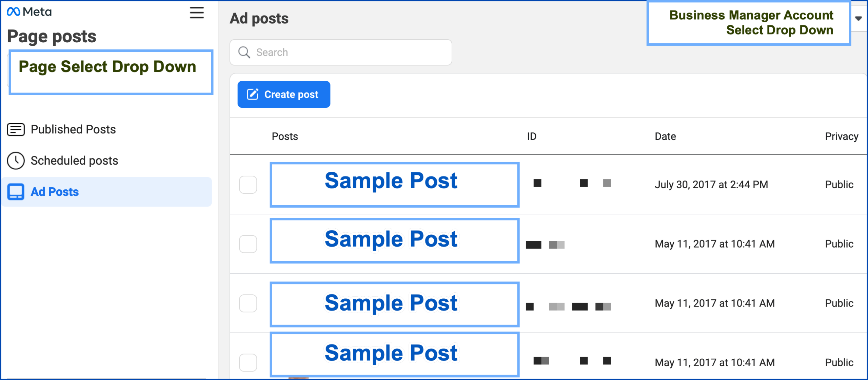
Task: Enable the third Sample Post checkbox
Action: point(248,304)
